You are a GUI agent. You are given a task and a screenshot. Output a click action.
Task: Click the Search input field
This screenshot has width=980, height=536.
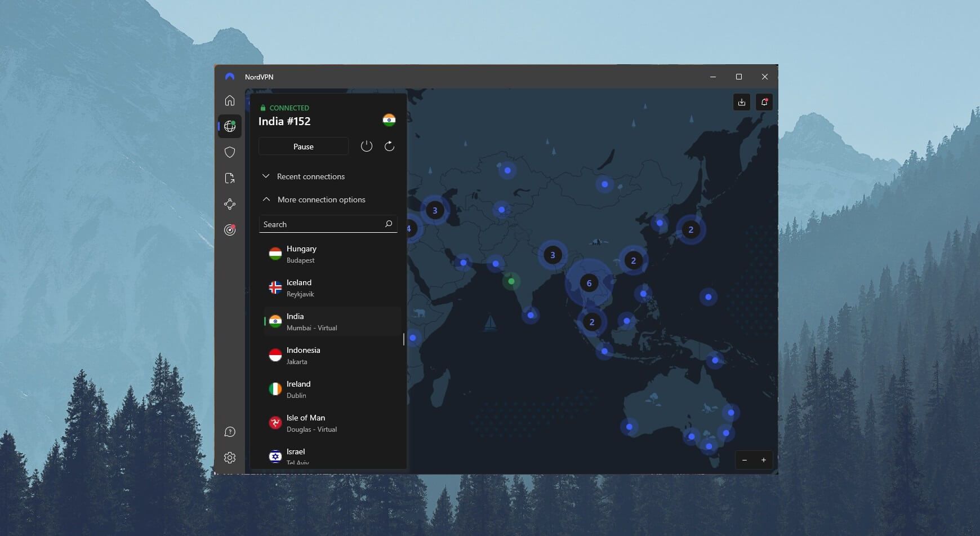[x=328, y=224]
